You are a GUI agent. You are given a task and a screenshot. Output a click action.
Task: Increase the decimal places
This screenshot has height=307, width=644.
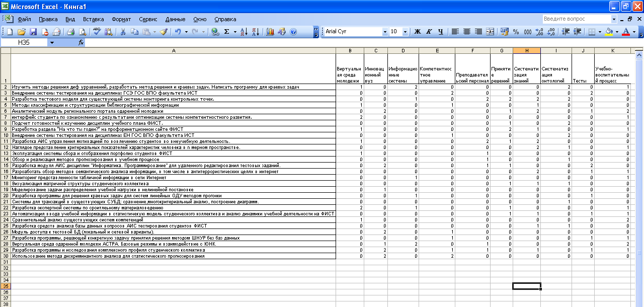(539, 31)
